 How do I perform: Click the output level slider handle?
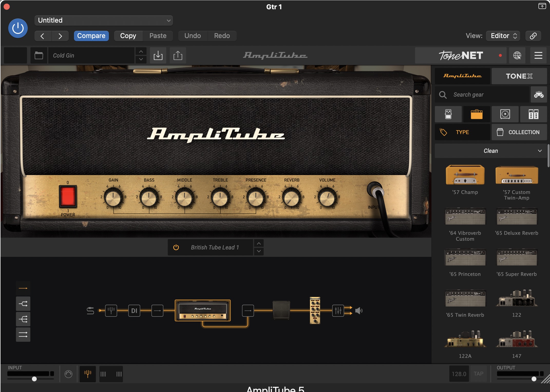click(x=534, y=379)
